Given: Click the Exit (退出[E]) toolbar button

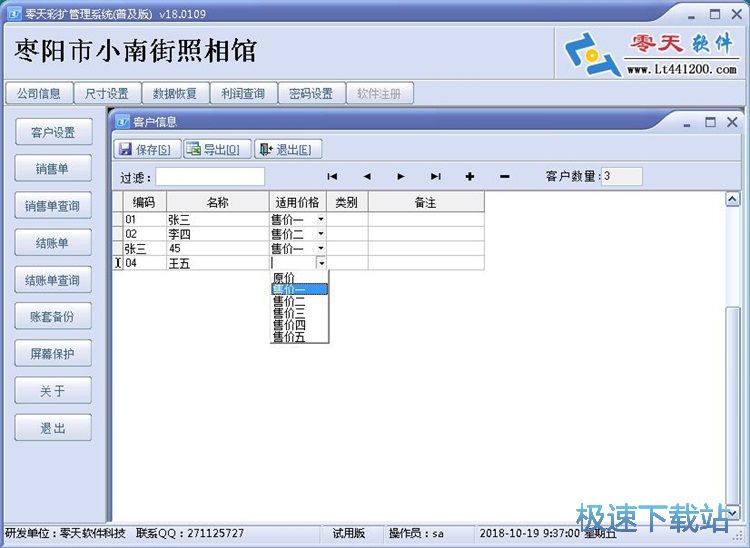Looking at the screenshot, I should click(x=288, y=149).
